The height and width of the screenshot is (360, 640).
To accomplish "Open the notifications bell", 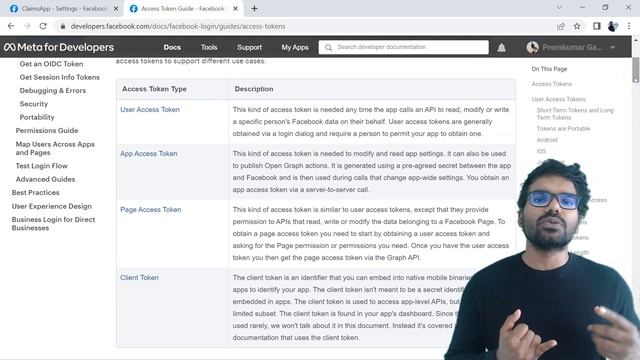I will [x=502, y=48].
